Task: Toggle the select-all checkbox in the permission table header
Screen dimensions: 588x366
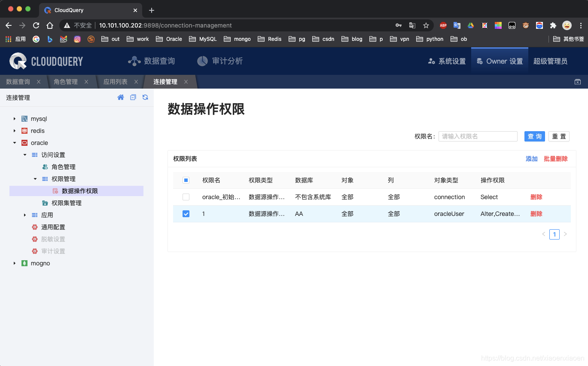Action: tap(186, 180)
